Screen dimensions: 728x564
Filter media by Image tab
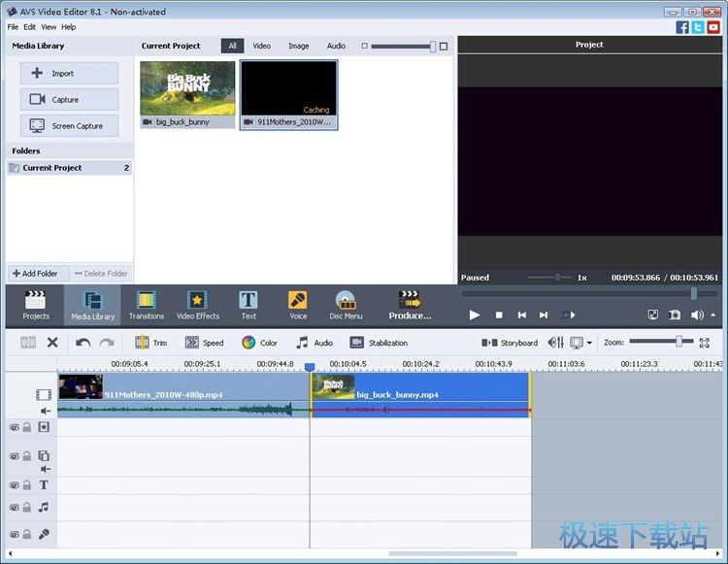click(299, 46)
